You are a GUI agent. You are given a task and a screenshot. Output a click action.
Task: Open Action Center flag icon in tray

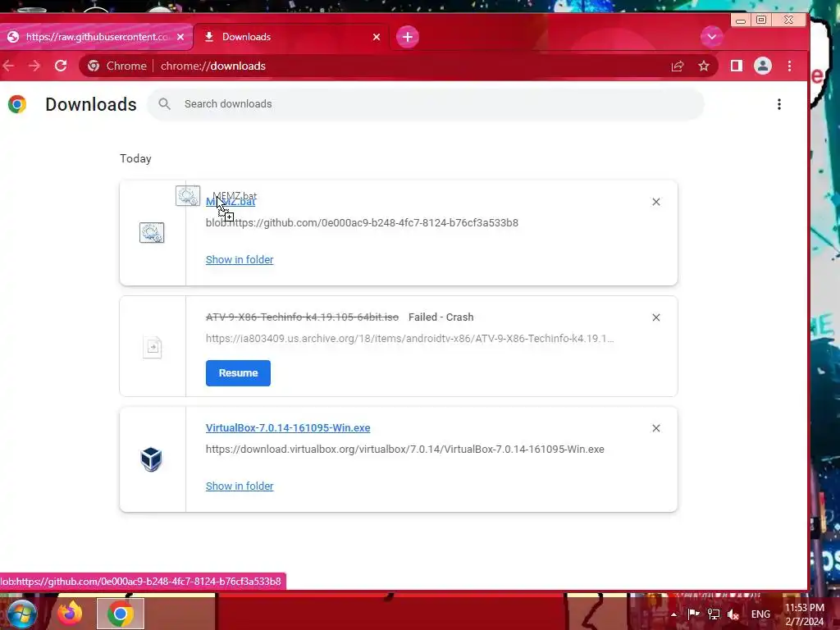pyautogui.click(x=694, y=614)
